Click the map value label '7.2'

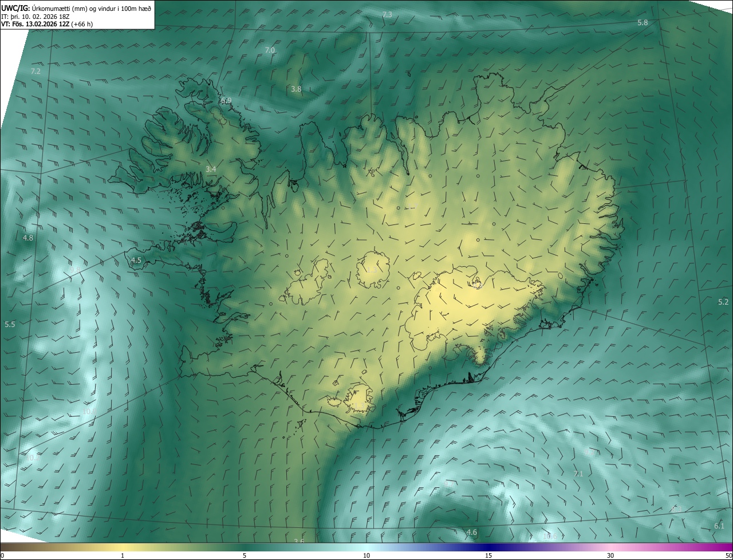tap(36, 72)
